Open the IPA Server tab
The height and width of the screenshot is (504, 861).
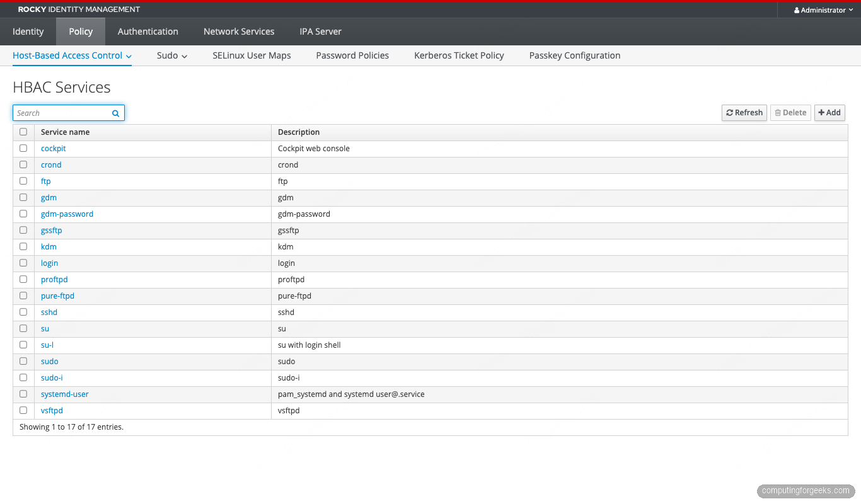[321, 31]
